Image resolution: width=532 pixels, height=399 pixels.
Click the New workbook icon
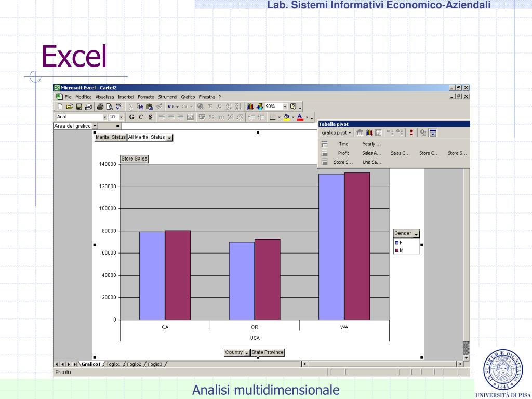tap(60, 107)
